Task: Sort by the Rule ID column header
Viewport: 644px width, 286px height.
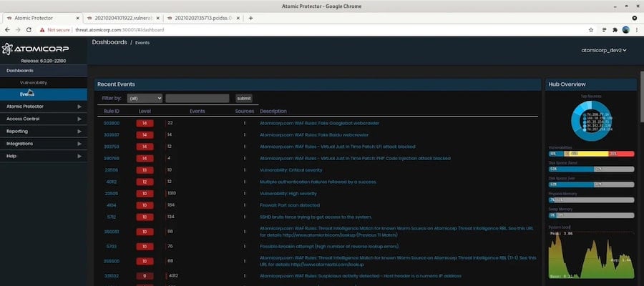Action: [x=112, y=112]
